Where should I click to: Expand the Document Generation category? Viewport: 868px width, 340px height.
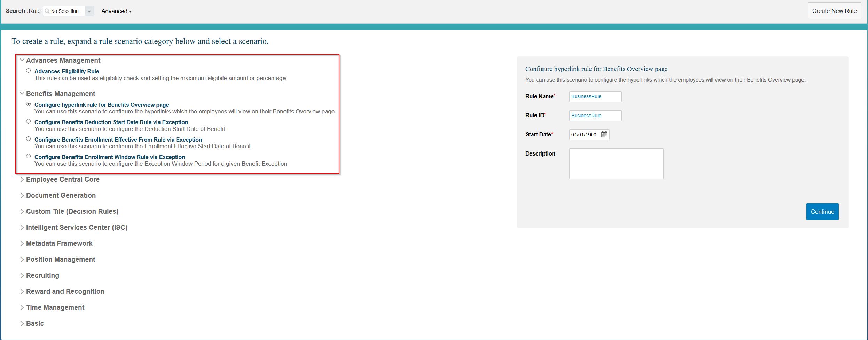click(x=22, y=196)
